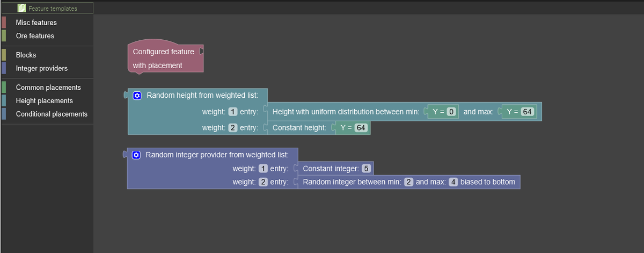Screen dimensions: 644x253
Task: Click the Common placements green color marker
Action: pos(4,87)
